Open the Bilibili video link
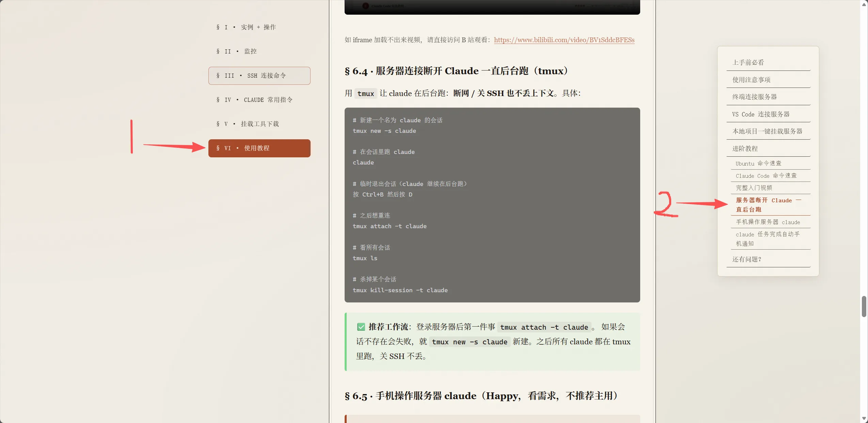Viewport: 868px width, 423px height. tap(564, 40)
